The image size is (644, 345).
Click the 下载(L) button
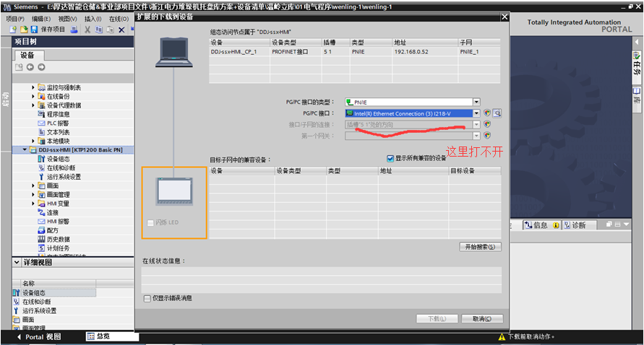tap(437, 319)
